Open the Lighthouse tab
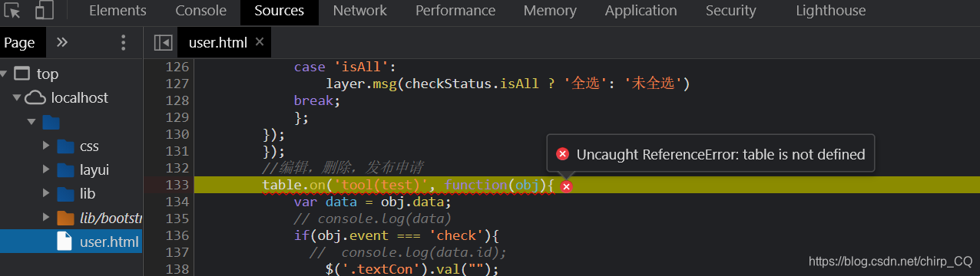Image resolution: width=980 pixels, height=276 pixels. point(831,11)
